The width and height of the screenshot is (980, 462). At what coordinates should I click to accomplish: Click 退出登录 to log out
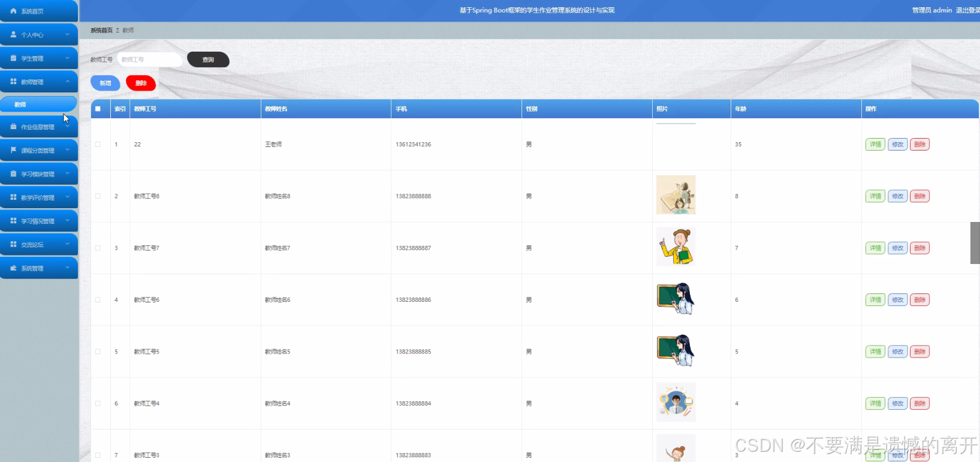(x=967, y=10)
